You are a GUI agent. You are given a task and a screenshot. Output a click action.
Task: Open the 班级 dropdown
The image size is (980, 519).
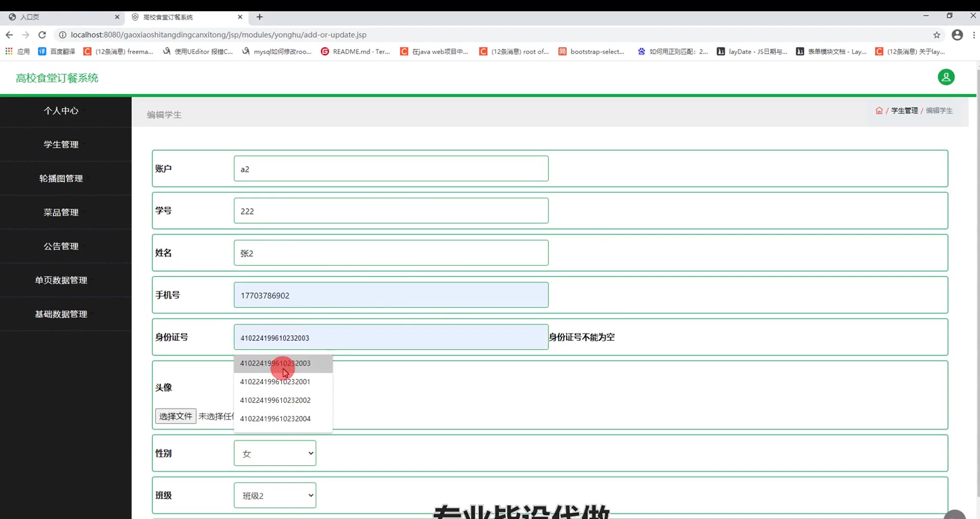click(x=275, y=496)
